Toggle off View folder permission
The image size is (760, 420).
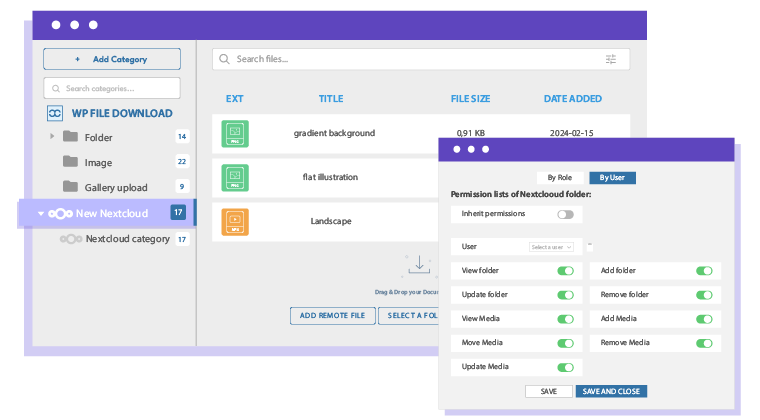pos(566,271)
